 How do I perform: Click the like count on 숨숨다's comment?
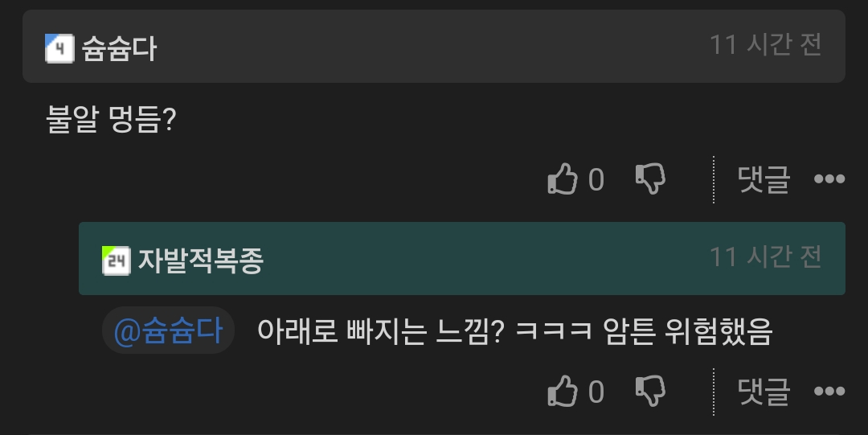(596, 179)
